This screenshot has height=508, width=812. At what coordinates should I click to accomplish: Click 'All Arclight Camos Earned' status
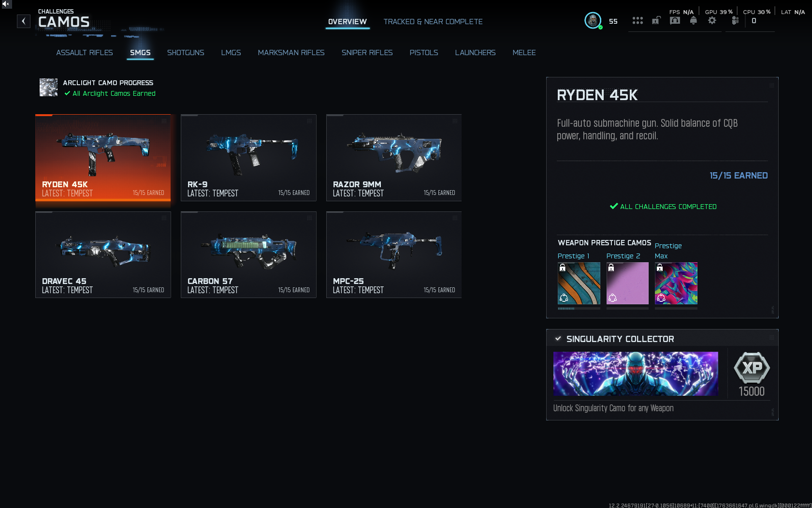(114, 93)
